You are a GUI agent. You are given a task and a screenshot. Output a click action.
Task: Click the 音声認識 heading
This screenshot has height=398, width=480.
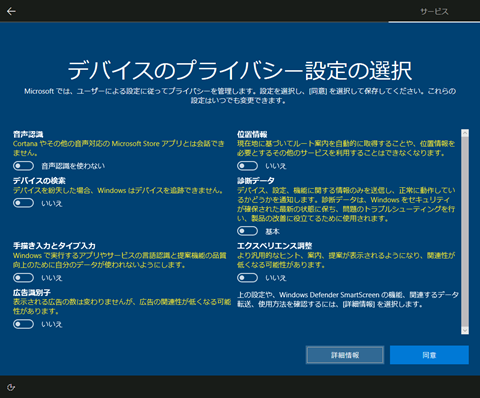(x=28, y=134)
